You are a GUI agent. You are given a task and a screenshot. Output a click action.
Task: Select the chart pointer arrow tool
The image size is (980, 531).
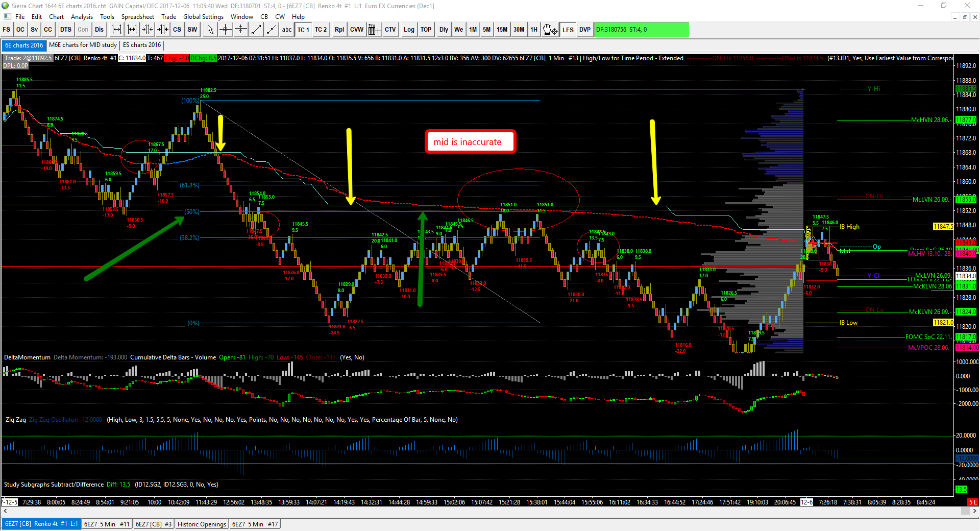[x=210, y=30]
